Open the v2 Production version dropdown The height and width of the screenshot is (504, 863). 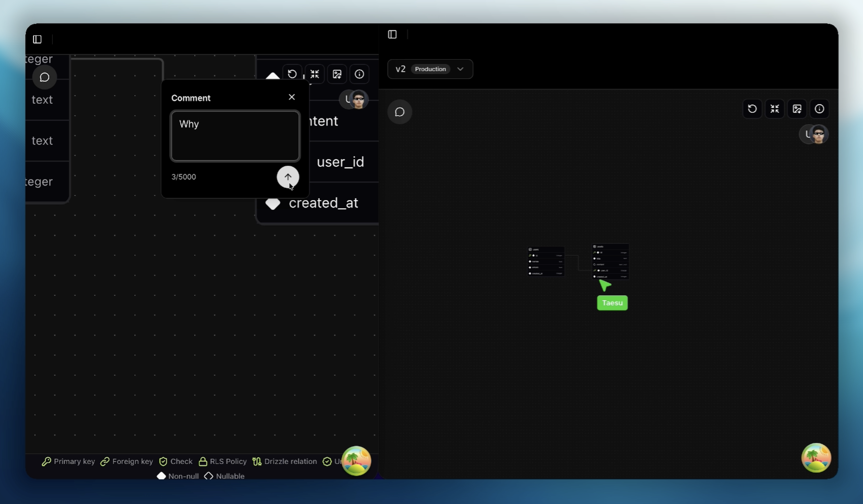[430, 69]
